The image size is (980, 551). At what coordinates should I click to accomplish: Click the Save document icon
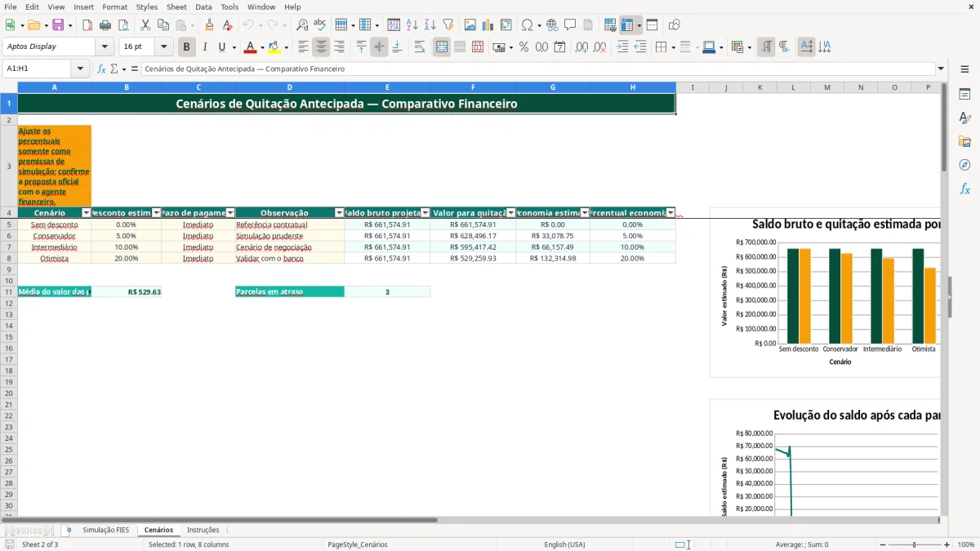pyautogui.click(x=57, y=25)
